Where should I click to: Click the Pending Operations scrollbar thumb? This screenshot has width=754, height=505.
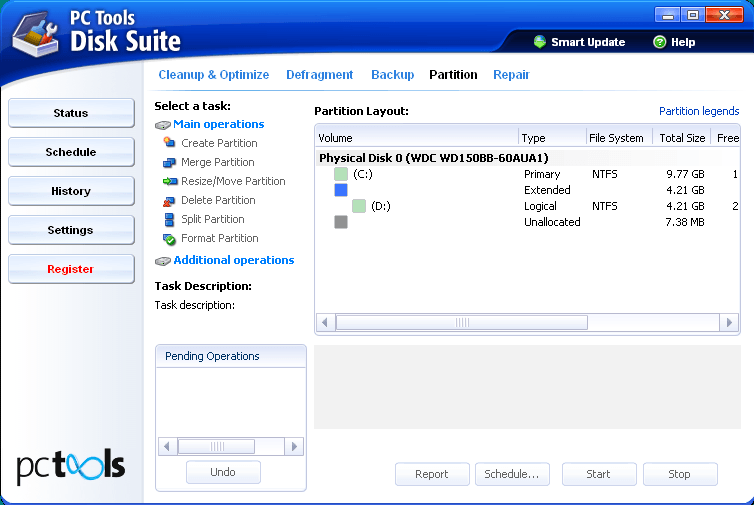[x=216, y=447]
